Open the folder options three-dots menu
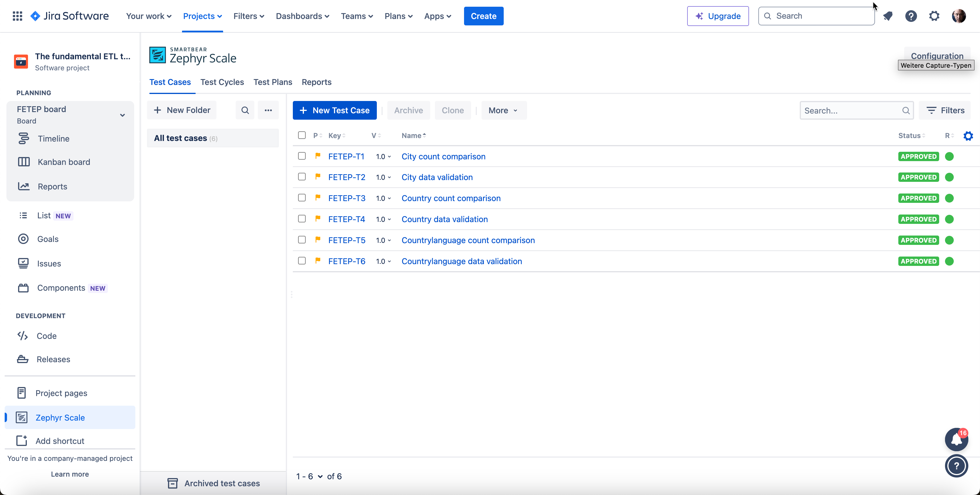 [268, 110]
